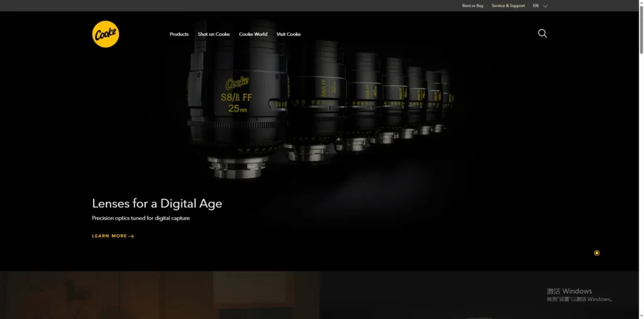Open the Service & Support link
Viewport: 644px width, 319px height.
tap(508, 6)
